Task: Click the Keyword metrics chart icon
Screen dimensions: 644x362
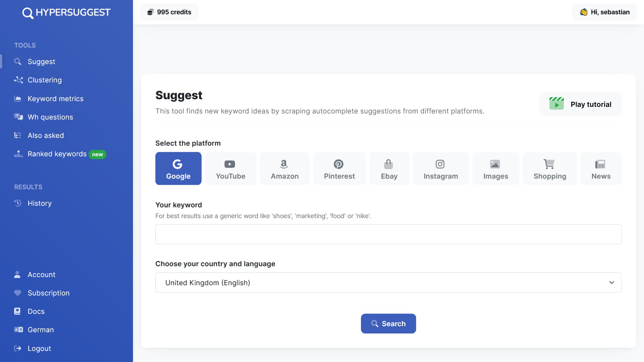Action: point(18,99)
